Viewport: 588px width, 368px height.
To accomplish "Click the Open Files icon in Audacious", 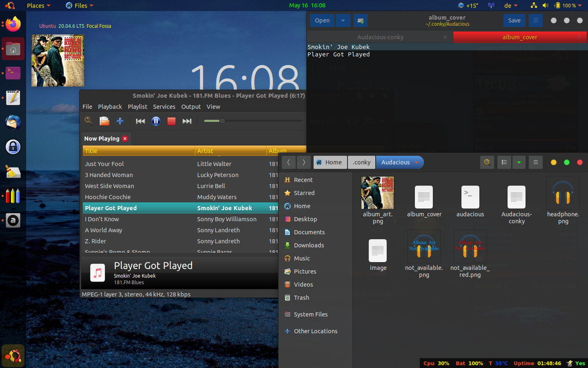I will pyautogui.click(x=104, y=121).
